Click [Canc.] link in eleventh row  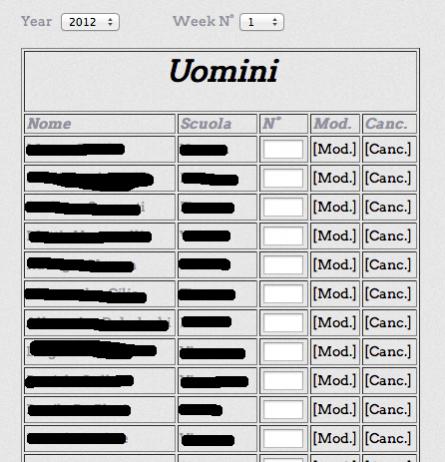click(388, 438)
